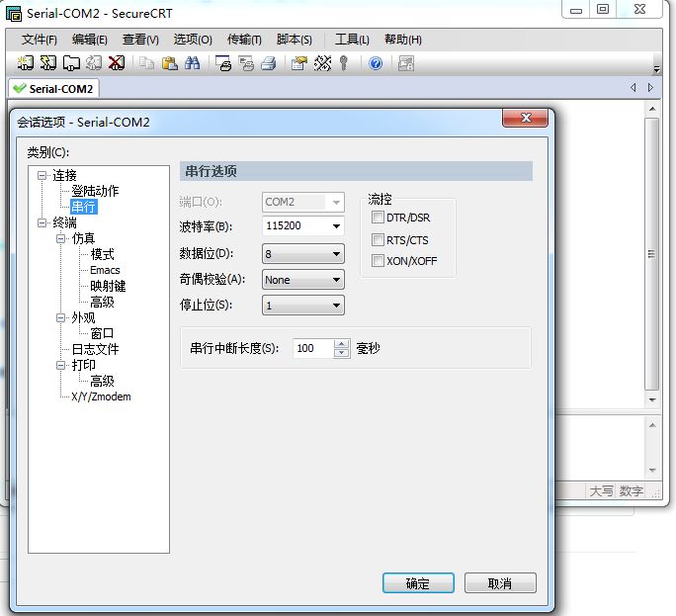Open the 选项(O) menu
Viewport: 676px width, 616px height.
click(x=193, y=40)
